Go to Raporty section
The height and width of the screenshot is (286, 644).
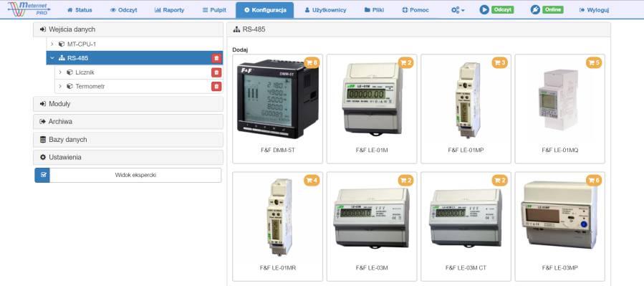[x=169, y=10]
